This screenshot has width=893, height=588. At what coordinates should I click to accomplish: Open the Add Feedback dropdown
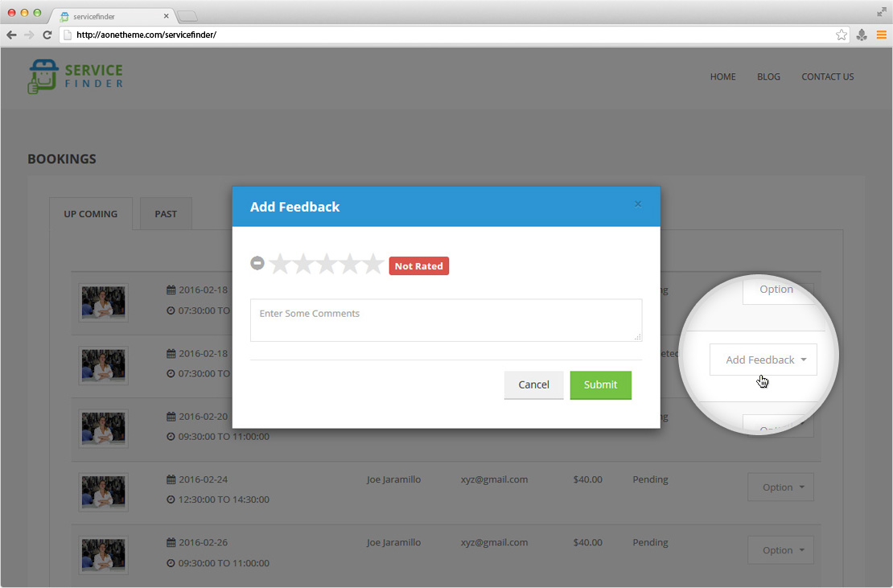(x=763, y=360)
